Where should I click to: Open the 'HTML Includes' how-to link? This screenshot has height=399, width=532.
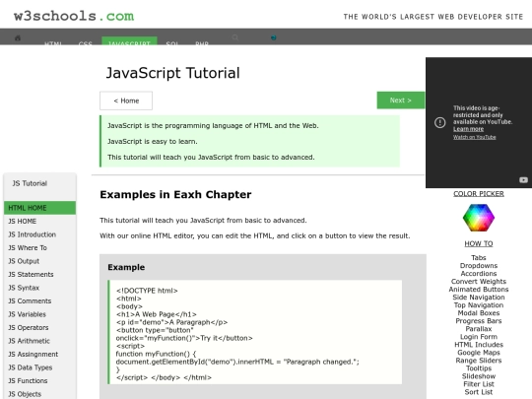[x=479, y=345]
